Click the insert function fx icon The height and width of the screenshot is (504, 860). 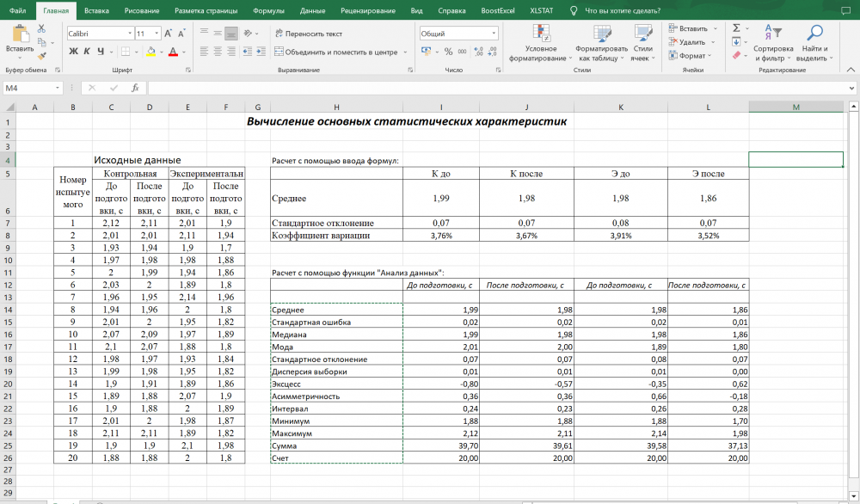pyautogui.click(x=135, y=88)
